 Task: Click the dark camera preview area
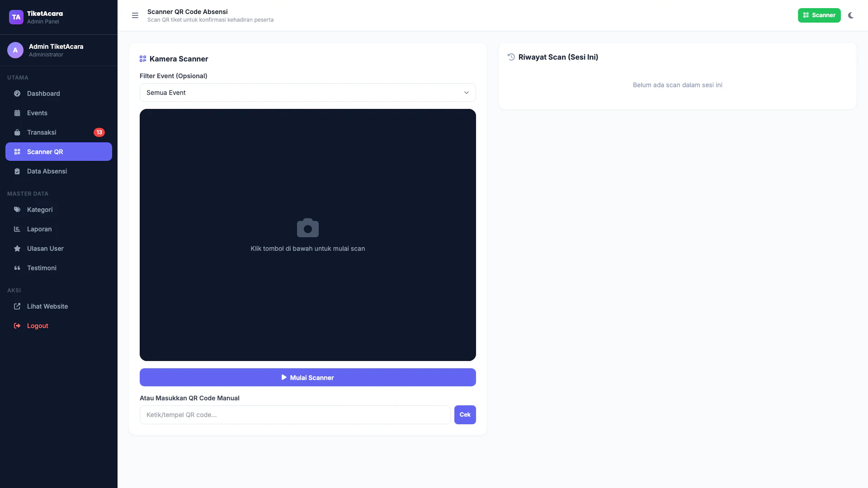point(308,235)
